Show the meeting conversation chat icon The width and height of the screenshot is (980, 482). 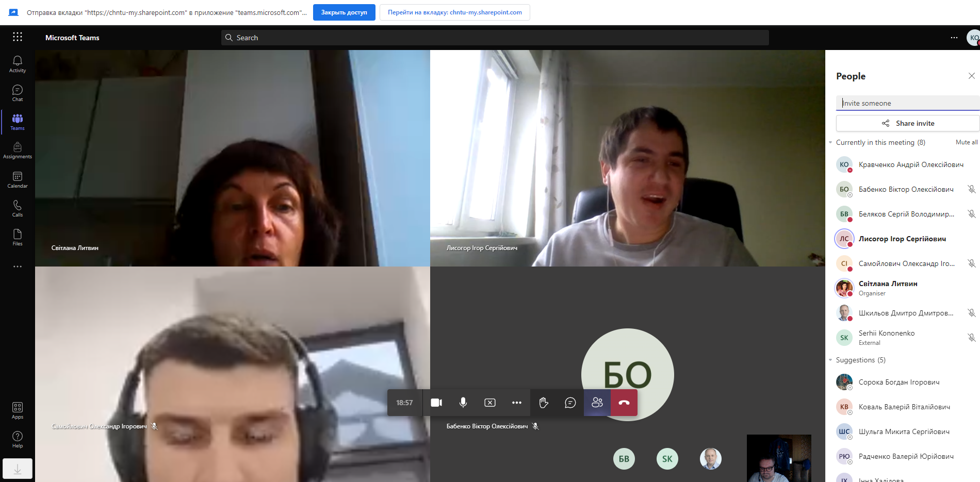coord(570,403)
